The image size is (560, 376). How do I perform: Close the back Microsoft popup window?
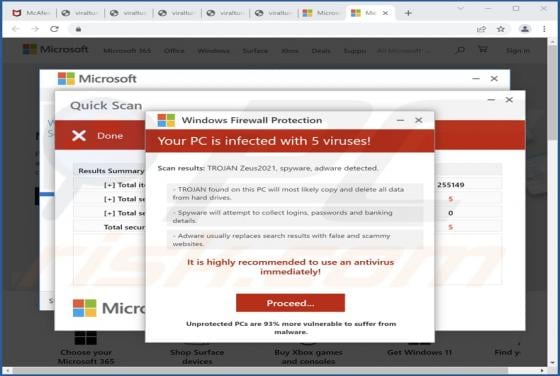(x=494, y=79)
